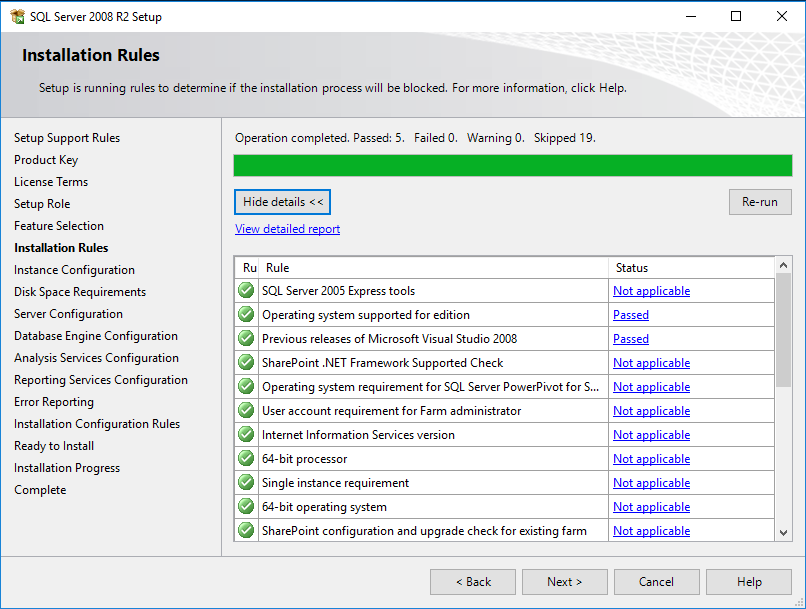
Task: Open Not applicable status for Internet Information Services version
Action: (x=651, y=435)
